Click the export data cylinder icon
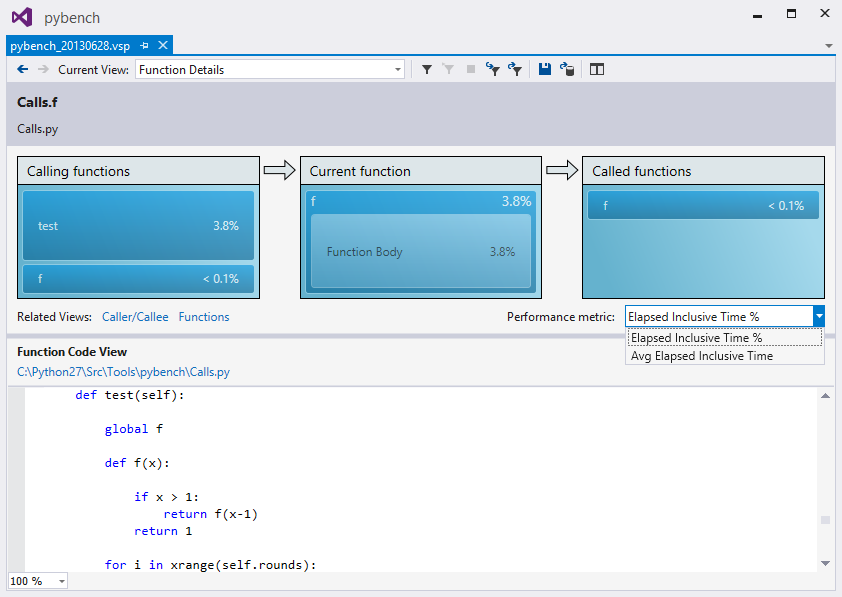The image size is (842, 597). click(x=567, y=69)
